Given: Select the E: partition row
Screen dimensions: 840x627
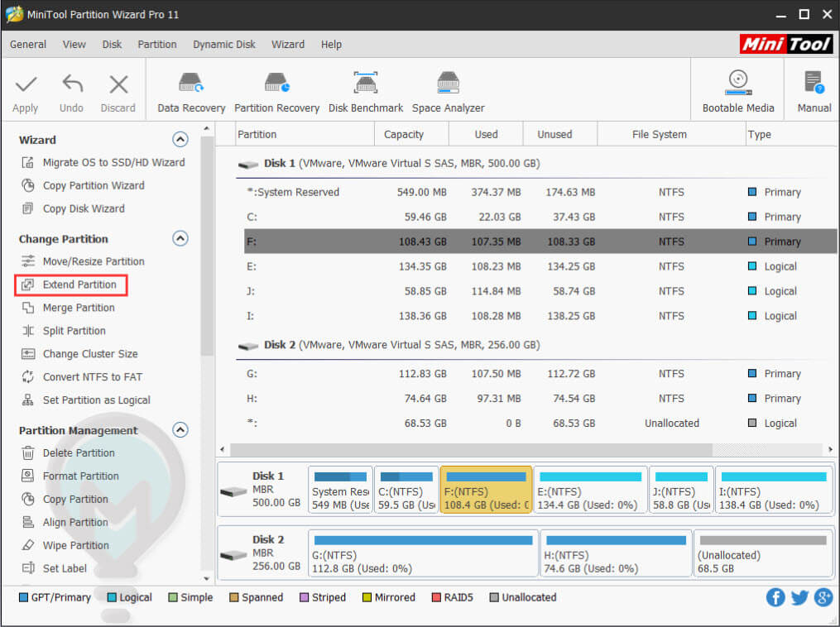Looking at the screenshot, I should [x=540, y=266].
